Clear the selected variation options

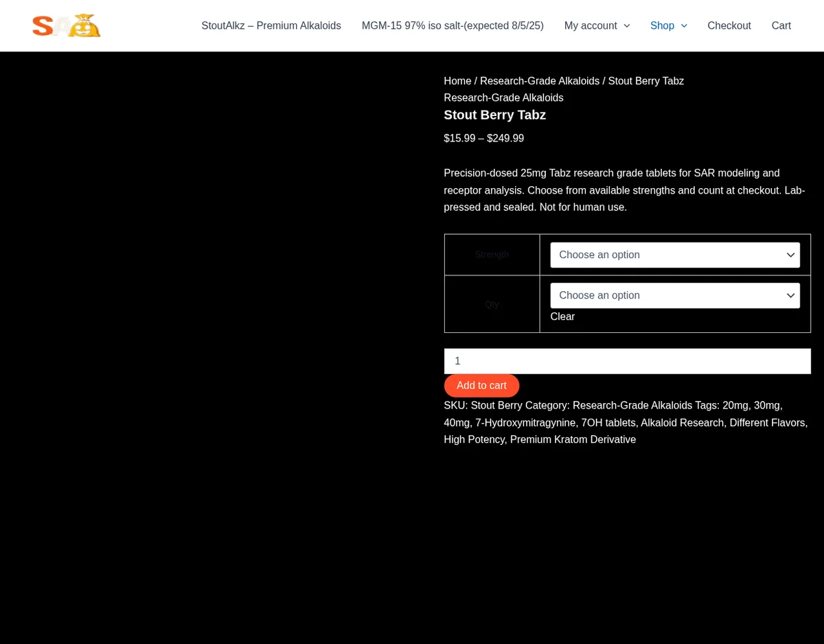coord(562,317)
